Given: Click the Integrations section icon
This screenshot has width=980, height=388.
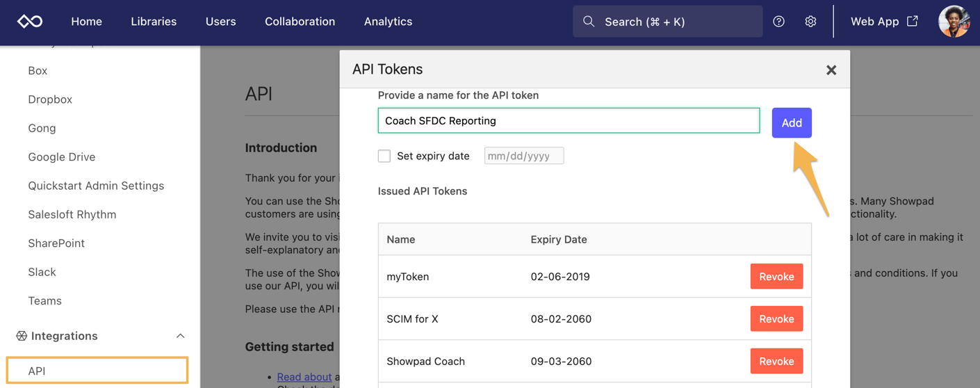Looking at the screenshot, I should (22, 336).
